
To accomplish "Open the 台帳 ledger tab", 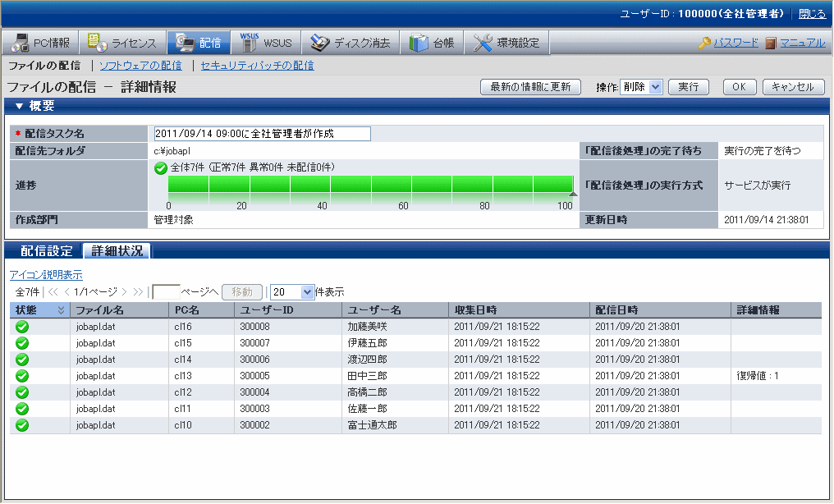I will 433,43.
